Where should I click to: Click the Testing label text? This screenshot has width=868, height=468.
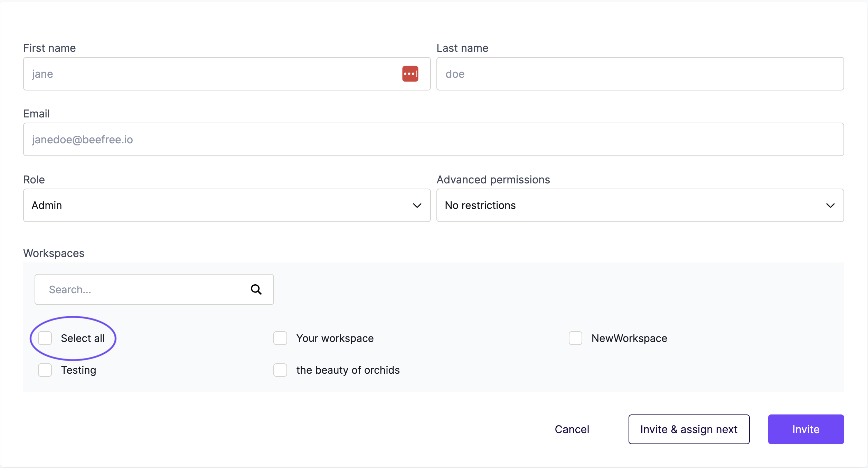(78, 370)
